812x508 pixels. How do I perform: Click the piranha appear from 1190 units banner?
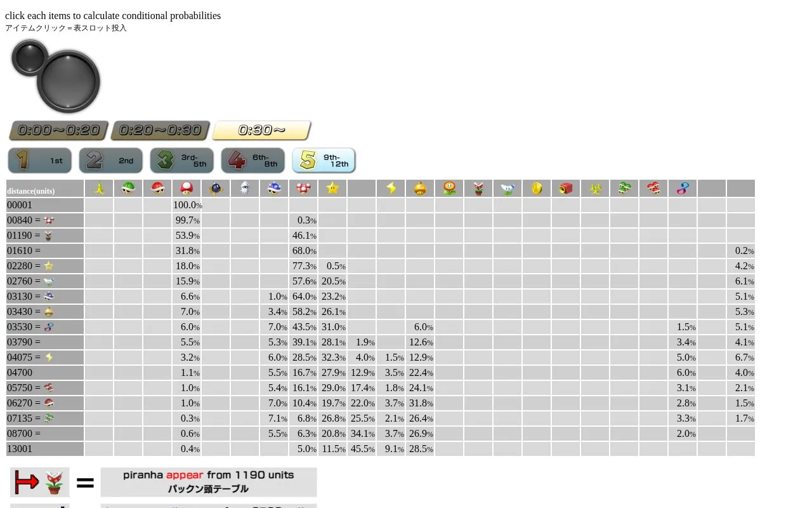pyautogui.click(x=209, y=482)
